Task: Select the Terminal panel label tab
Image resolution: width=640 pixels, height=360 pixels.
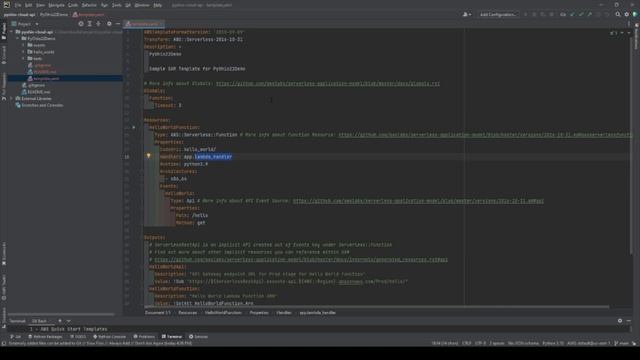Action: coord(18,321)
